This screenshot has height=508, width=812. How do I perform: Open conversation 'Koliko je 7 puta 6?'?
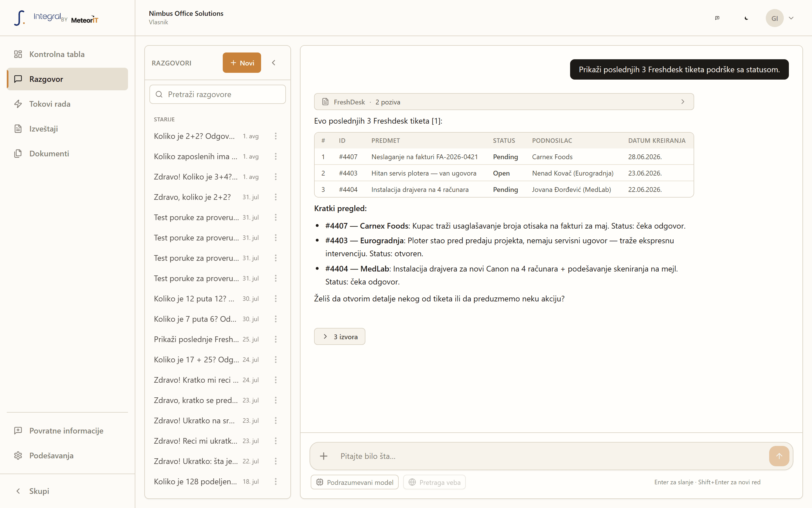point(195,319)
